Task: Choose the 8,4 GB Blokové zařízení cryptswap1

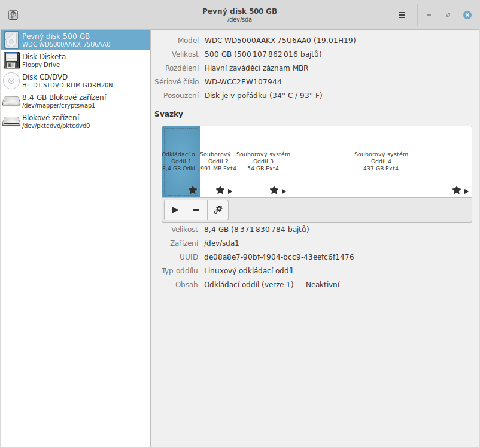Action: 75,101
